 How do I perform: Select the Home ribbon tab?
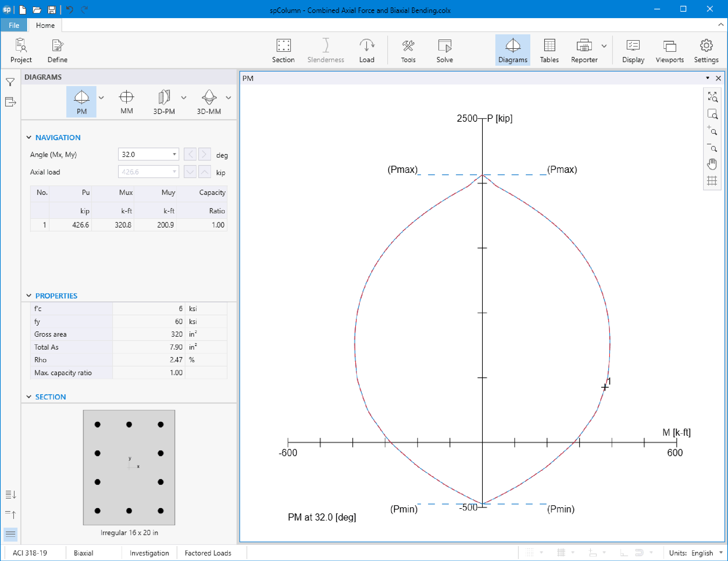[x=45, y=25]
